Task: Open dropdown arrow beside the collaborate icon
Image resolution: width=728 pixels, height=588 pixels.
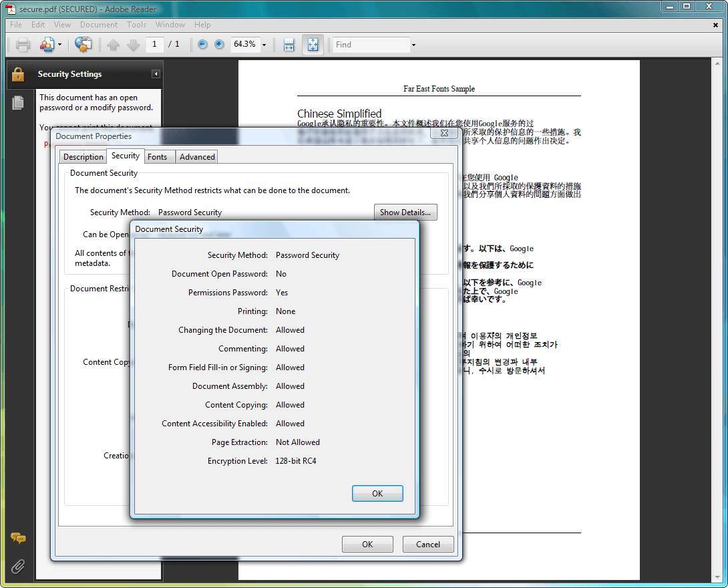Action: click(60, 45)
